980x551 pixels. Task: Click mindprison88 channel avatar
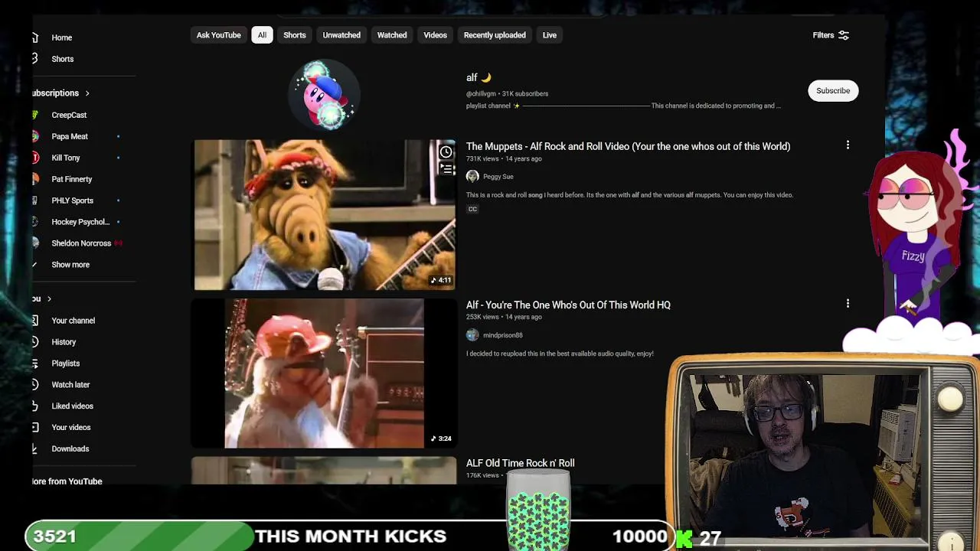click(x=472, y=335)
